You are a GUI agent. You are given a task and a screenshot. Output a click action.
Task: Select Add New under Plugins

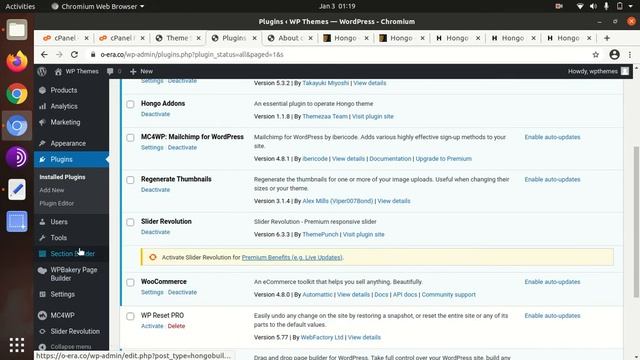[x=52, y=190]
